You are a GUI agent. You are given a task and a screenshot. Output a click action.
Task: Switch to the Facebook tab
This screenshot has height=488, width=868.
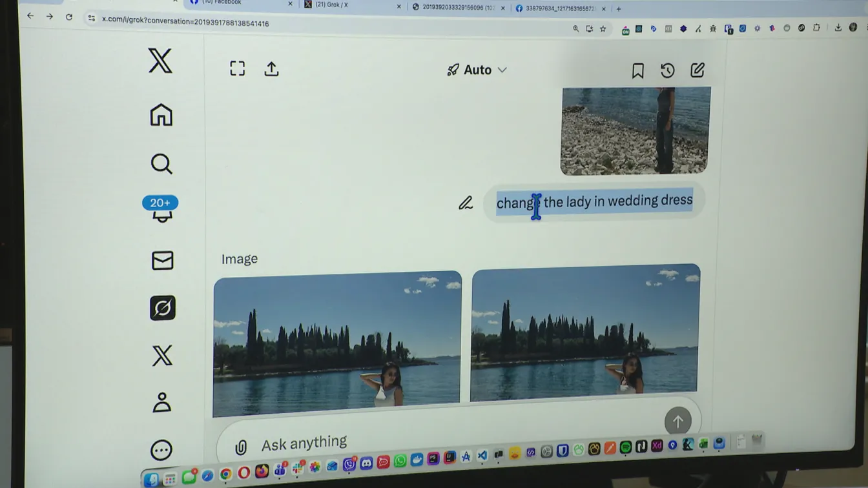click(240, 3)
